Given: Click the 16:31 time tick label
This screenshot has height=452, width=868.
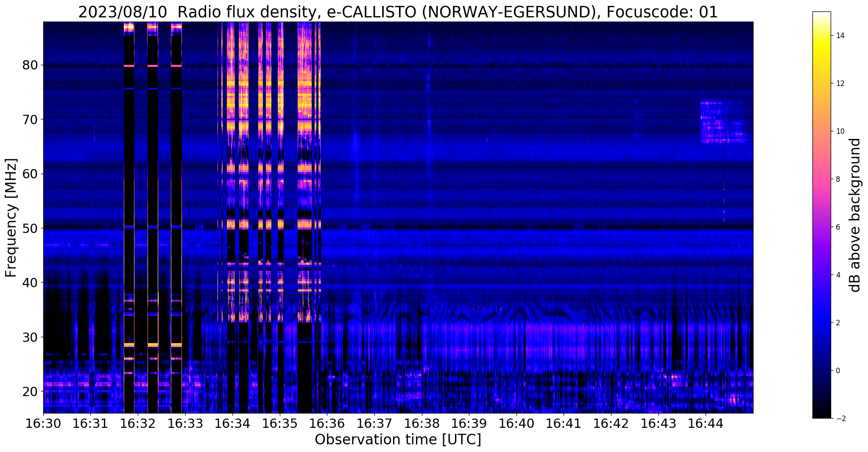Looking at the screenshot, I should [90, 424].
